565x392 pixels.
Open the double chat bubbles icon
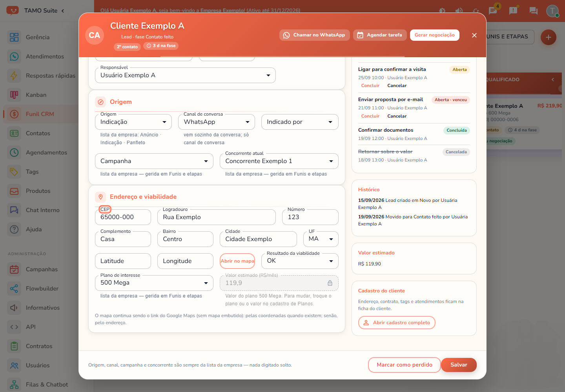[533, 11]
